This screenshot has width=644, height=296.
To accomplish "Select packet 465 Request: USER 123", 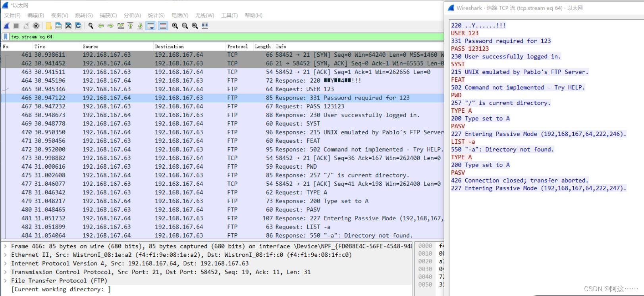I will [x=222, y=89].
